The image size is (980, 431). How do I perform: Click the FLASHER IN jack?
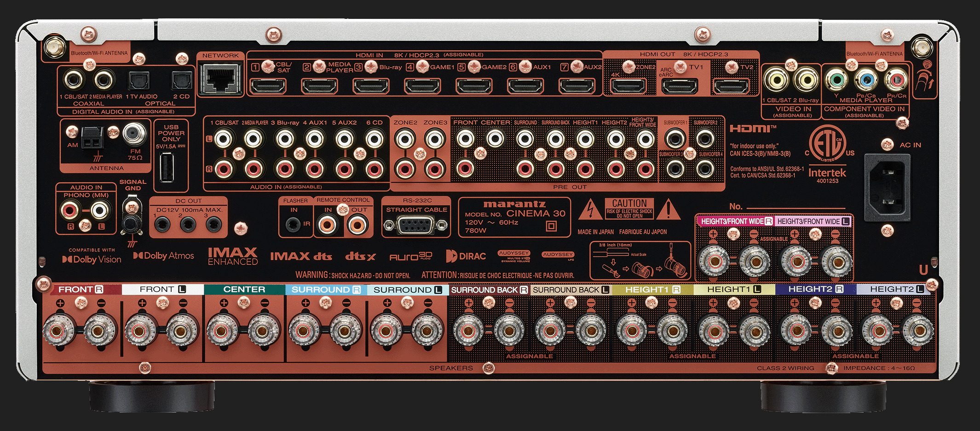(293, 225)
